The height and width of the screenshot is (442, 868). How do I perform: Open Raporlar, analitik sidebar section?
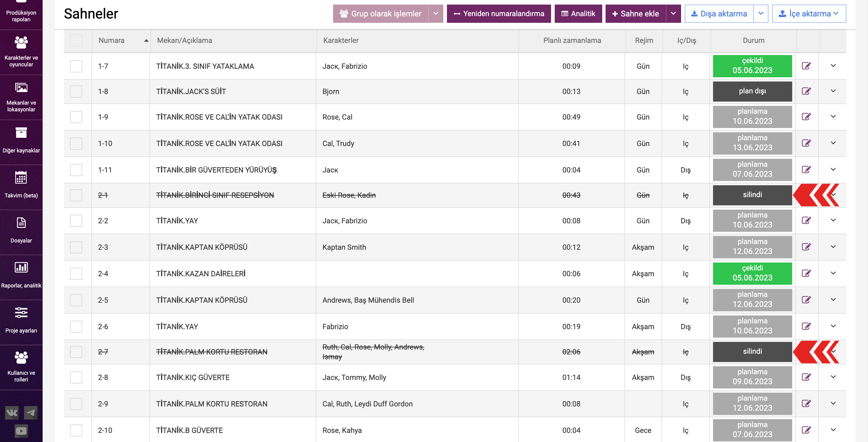click(x=21, y=278)
